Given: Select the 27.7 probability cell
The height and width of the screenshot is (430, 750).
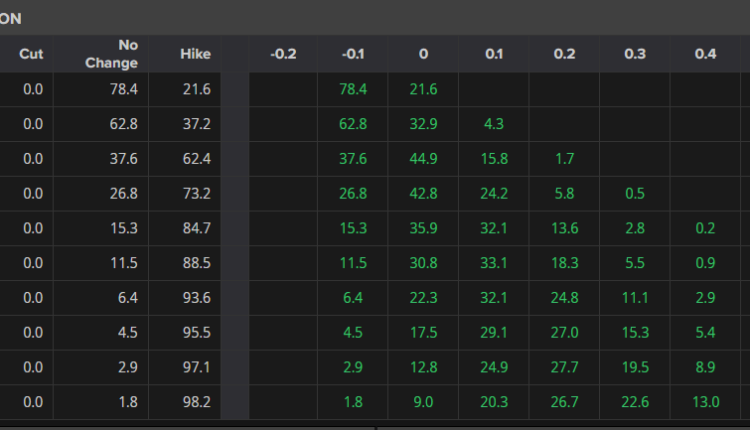Looking at the screenshot, I should point(565,367).
